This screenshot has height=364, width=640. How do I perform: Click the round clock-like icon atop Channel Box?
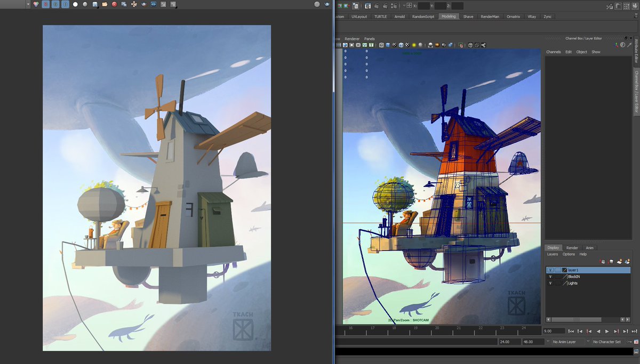coord(622,45)
